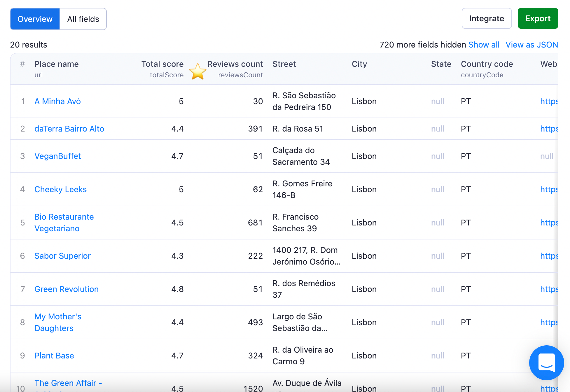Screen dimensions: 570x392
Task: Click the Plant Base place link
Action: click(54, 356)
